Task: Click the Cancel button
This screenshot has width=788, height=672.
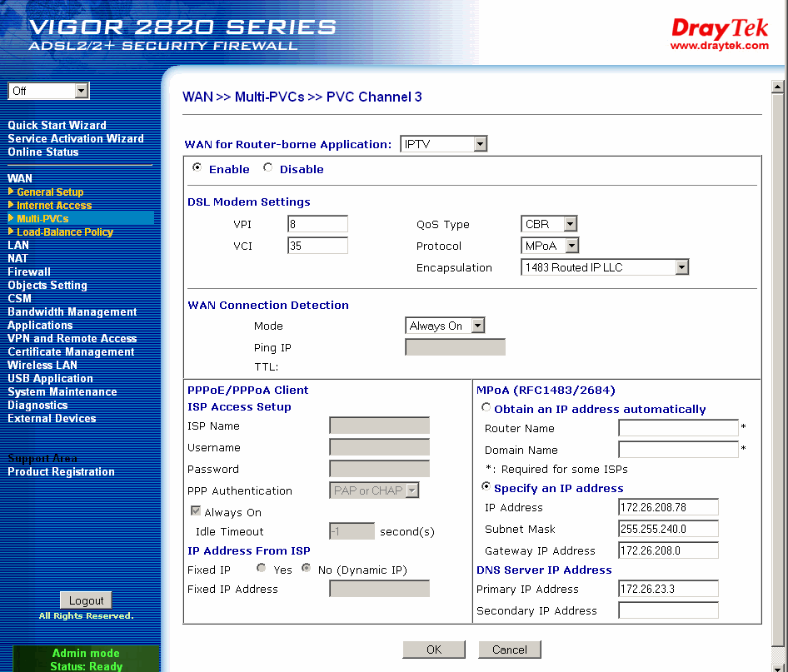Action: coord(510,650)
